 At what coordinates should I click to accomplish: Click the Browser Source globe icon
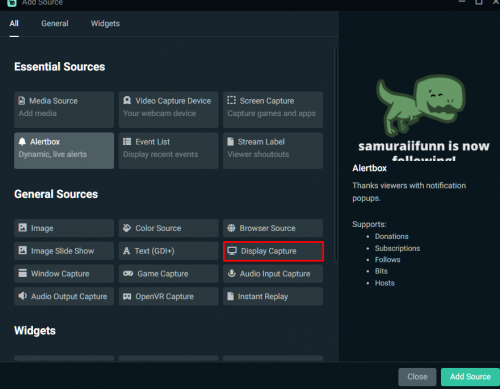coord(231,228)
